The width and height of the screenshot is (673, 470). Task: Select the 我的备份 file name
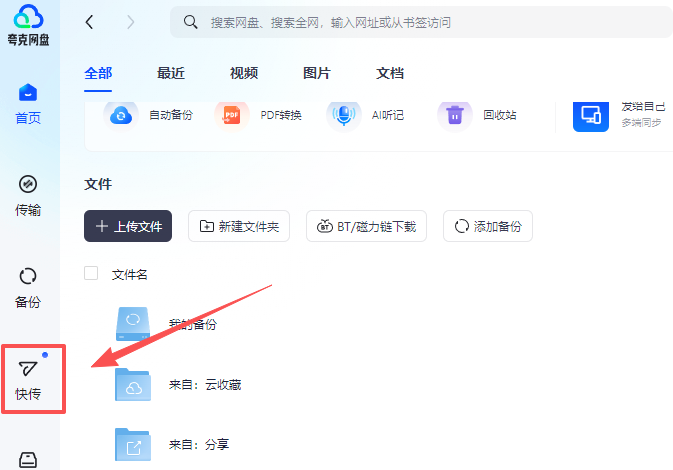pyautogui.click(x=193, y=324)
